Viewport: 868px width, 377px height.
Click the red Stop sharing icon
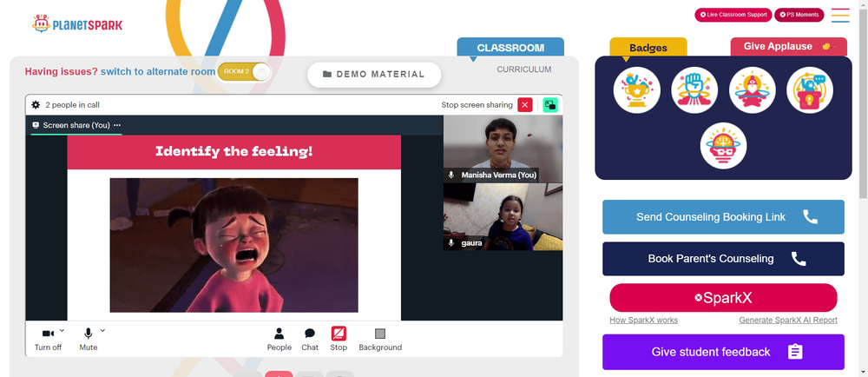pos(339,334)
